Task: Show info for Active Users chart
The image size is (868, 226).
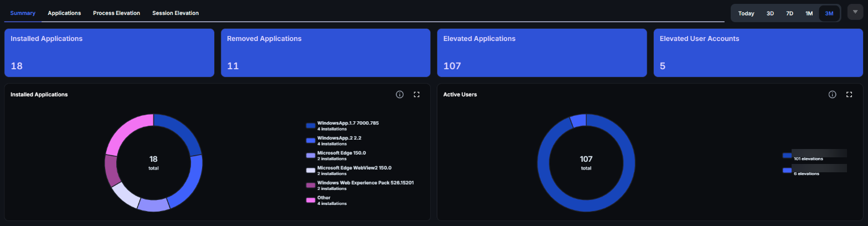Action: (832, 95)
